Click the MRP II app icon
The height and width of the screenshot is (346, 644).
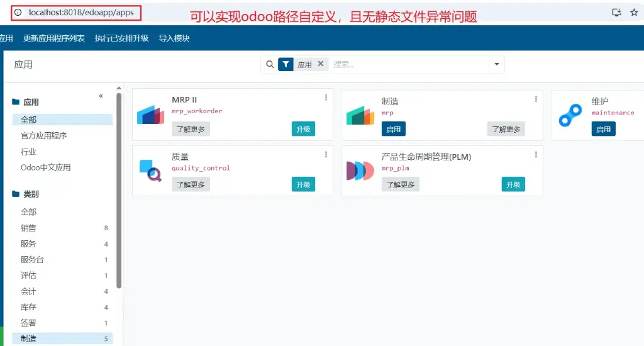click(x=151, y=114)
